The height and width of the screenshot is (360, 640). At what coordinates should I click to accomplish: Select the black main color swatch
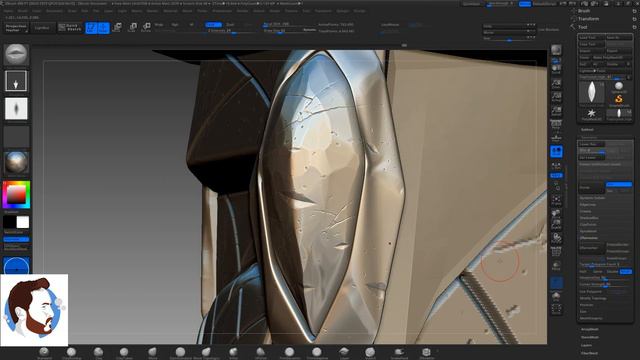9,222
